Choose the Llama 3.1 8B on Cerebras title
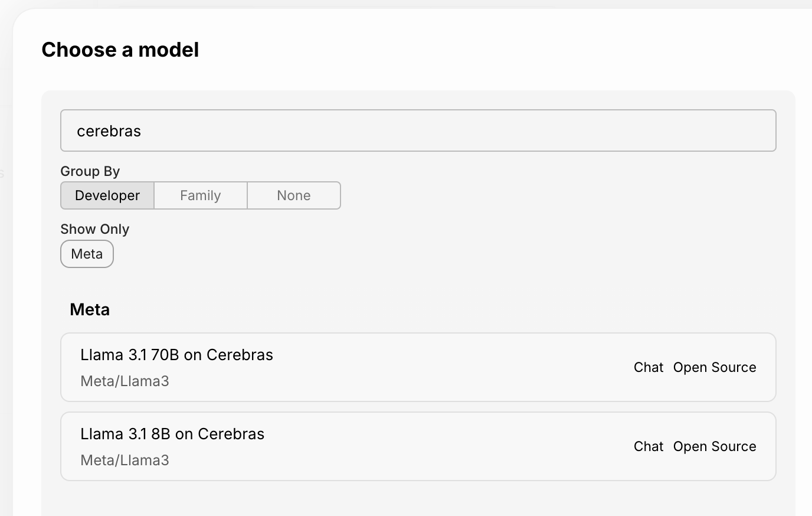Viewport: 812px width, 516px height. (x=172, y=434)
